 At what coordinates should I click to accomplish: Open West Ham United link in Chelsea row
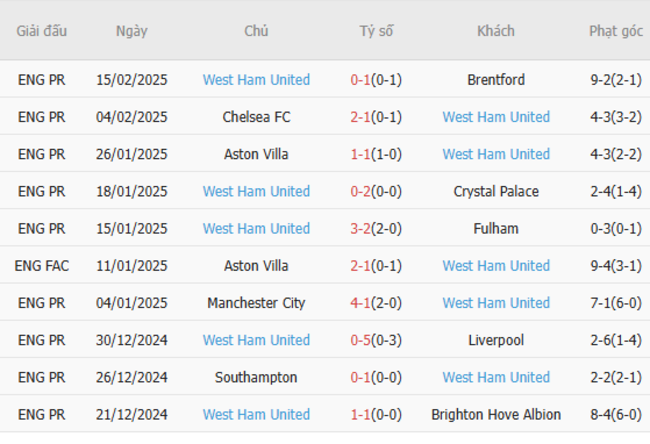(x=496, y=117)
